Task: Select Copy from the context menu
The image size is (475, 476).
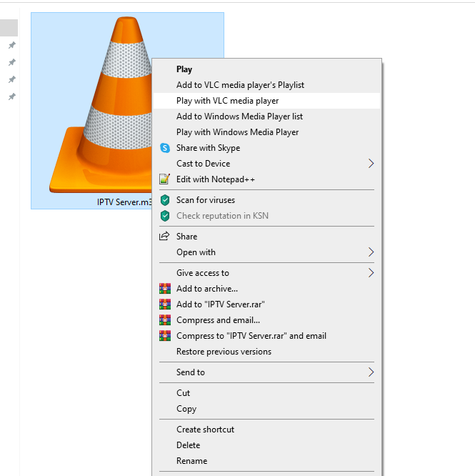Action: tap(266, 409)
